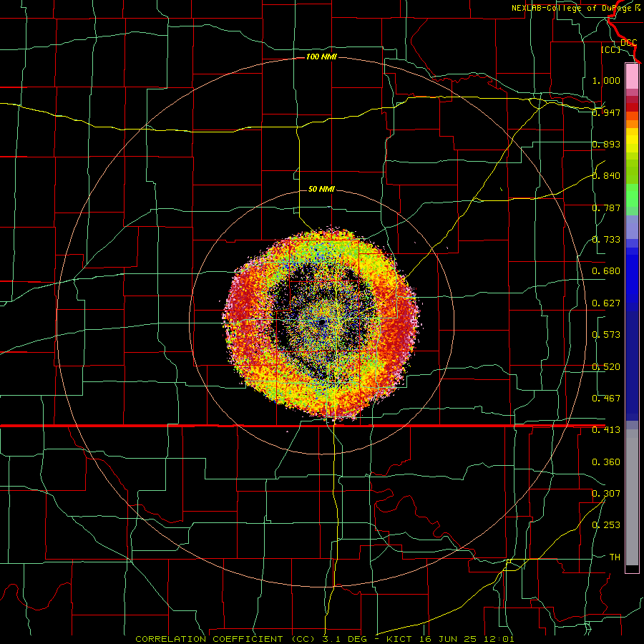This screenshot has width=644, height=644.
Task: Click the 0.787 value on the color scale
Action: 606,208
